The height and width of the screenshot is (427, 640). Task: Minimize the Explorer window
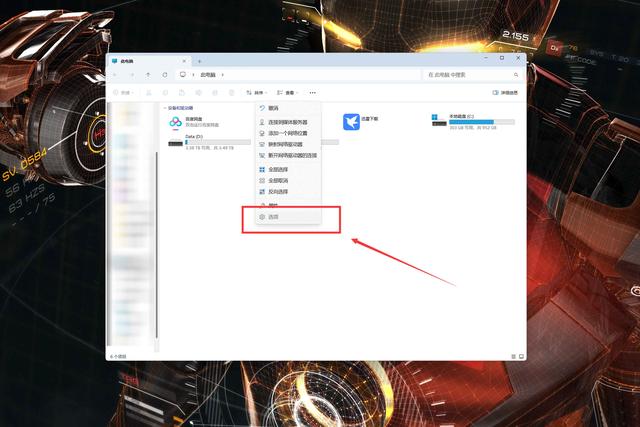tap(486, 58)
